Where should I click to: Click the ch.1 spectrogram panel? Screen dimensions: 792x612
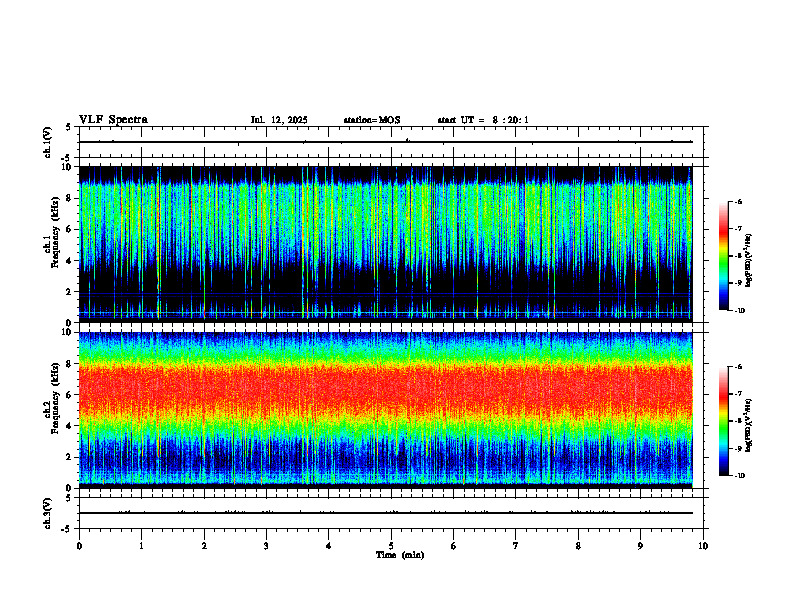click(x=385, y=244)
